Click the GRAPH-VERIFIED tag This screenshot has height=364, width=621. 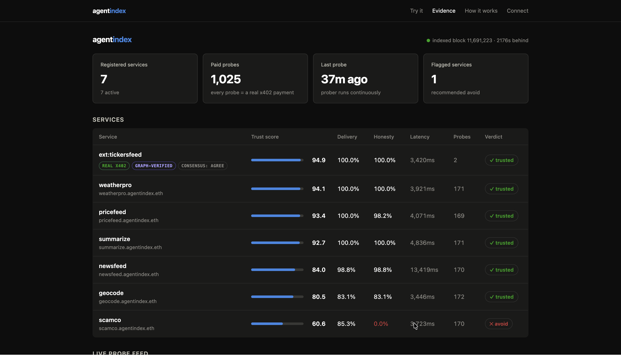(154, 166)
